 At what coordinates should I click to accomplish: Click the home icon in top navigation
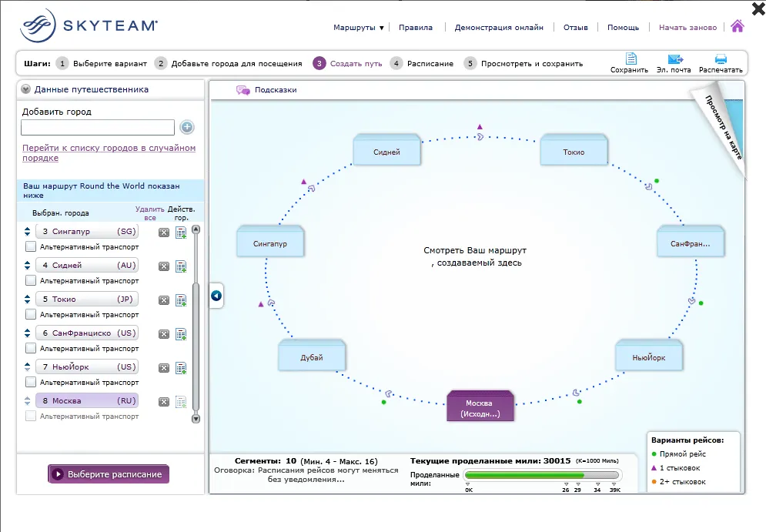pos(738,26)
